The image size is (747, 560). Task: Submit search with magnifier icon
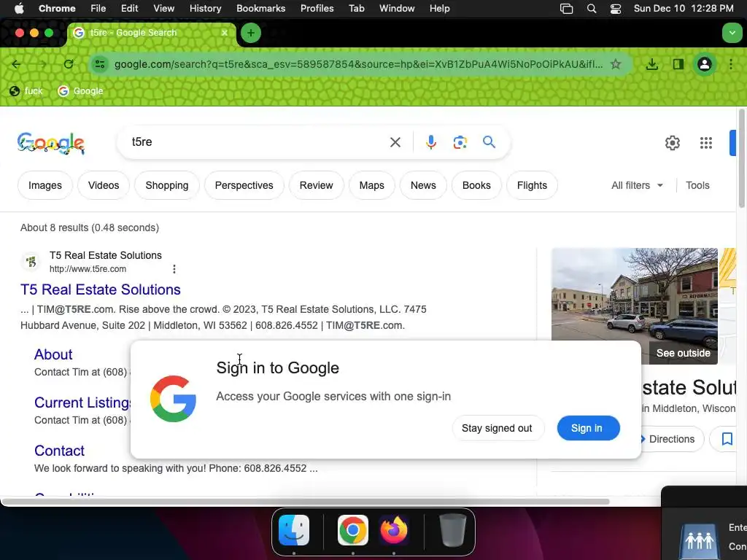[489, 142]
